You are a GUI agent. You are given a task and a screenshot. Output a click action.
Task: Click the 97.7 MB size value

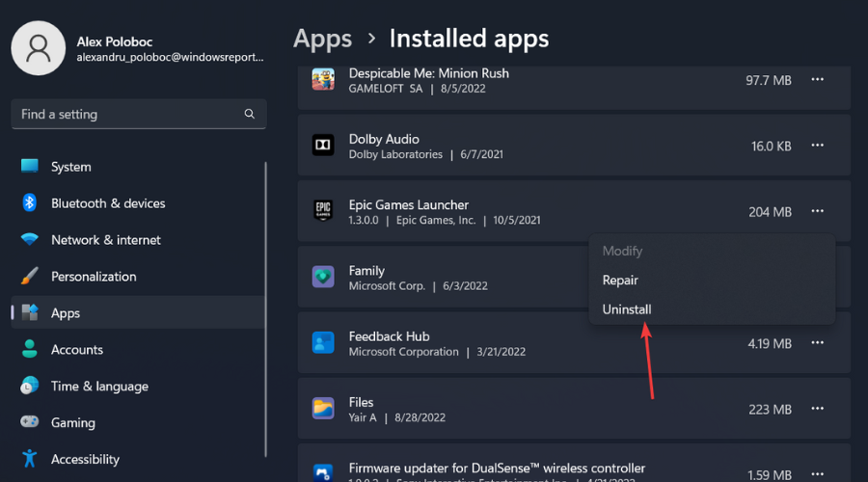click(769, 80)
